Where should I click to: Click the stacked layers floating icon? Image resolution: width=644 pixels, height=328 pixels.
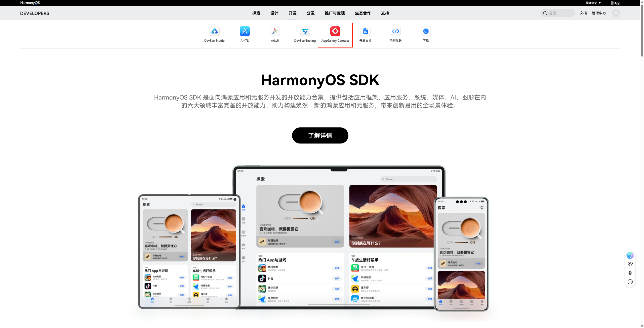[630, 273]
